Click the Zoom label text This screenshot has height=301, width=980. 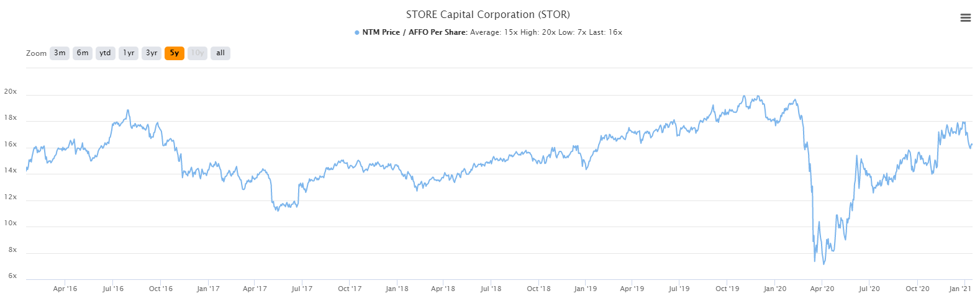click(x=36, y=53)
